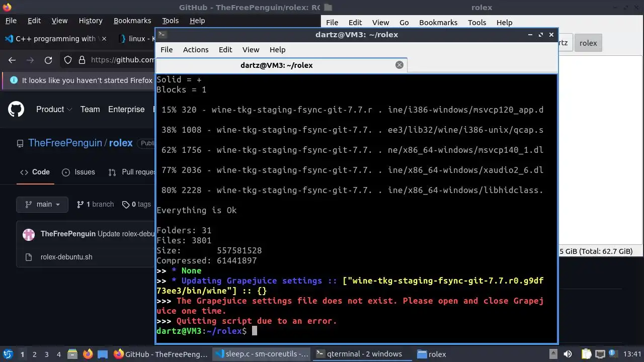Image resolution: width=644 pixels, height=362 pixels.
Task: Switch to workspace 2 in the pager
Action: [x=34, y=354]
